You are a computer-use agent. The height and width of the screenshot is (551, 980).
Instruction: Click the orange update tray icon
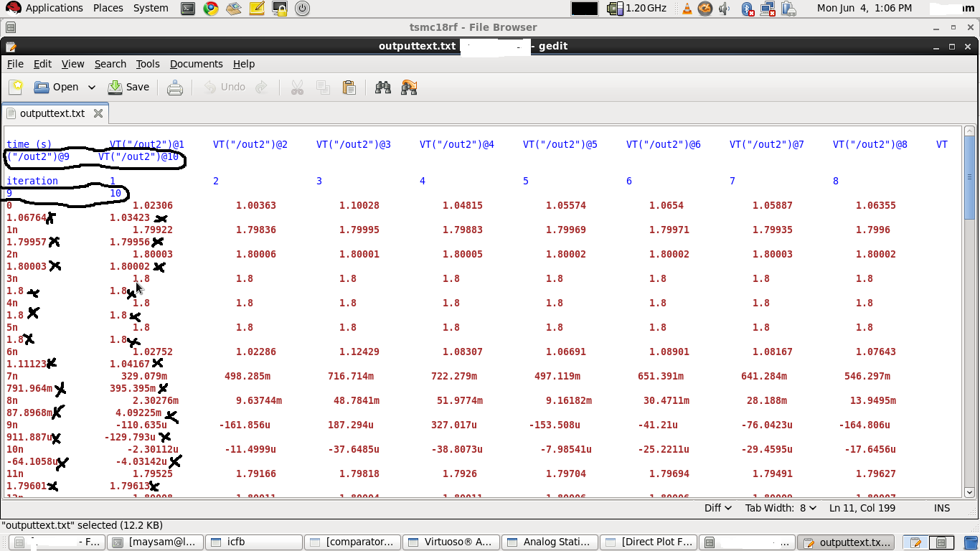pyautogui.click(x=705, y=9)
